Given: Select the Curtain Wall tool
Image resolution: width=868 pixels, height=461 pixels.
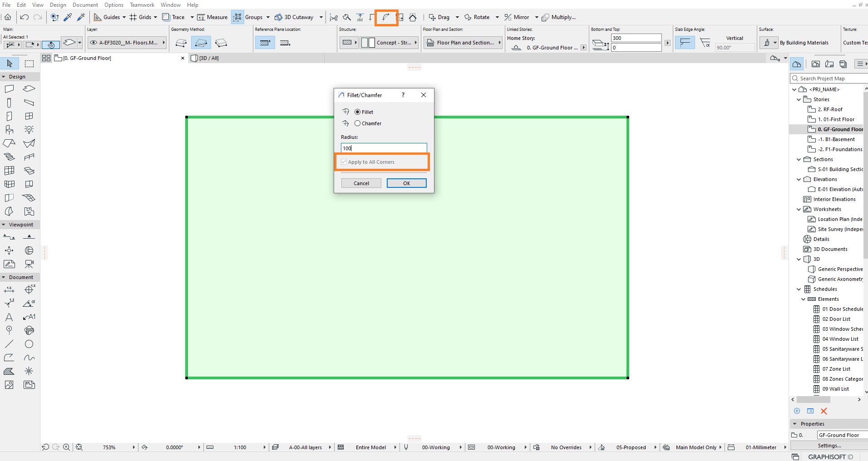Looking at the screenshot, I should point(9,171).
